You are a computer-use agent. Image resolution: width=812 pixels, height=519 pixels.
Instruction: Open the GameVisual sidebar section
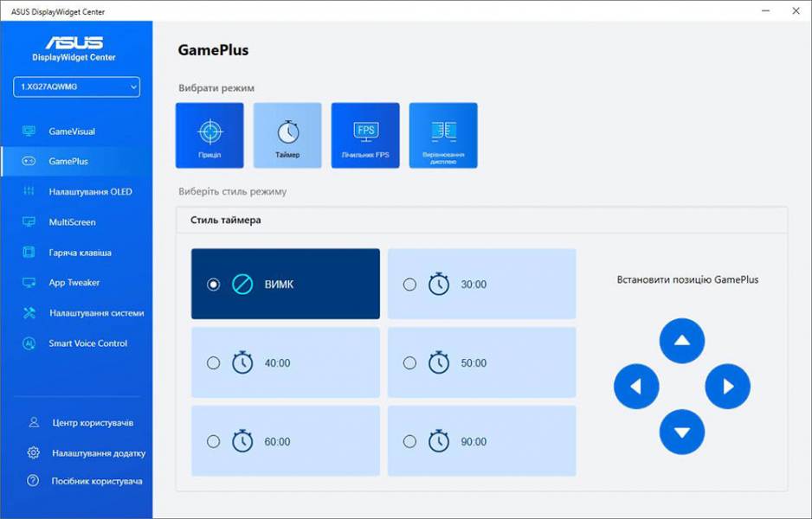(72, 131)
